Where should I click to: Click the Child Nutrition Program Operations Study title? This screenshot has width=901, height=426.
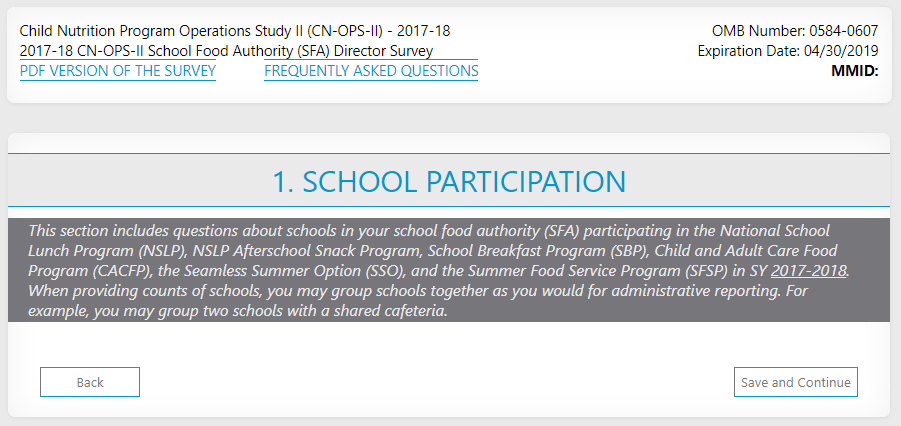(x=235, y=31)
